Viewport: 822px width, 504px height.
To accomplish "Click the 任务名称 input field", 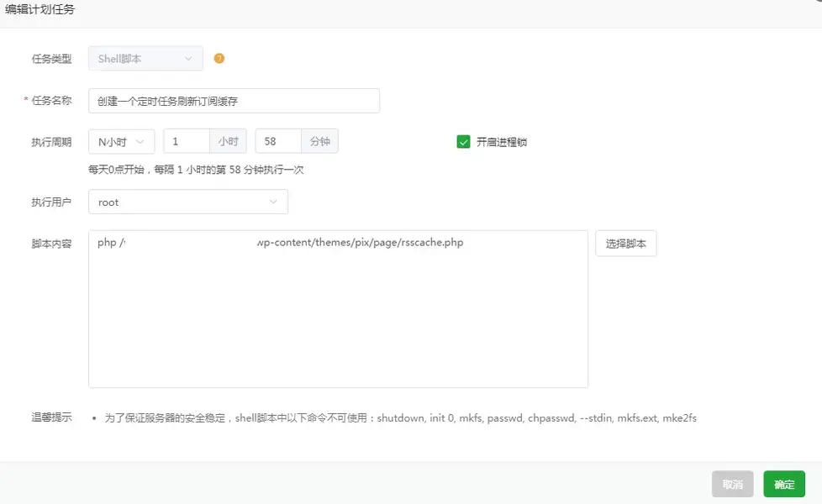I will pos(234,101).
